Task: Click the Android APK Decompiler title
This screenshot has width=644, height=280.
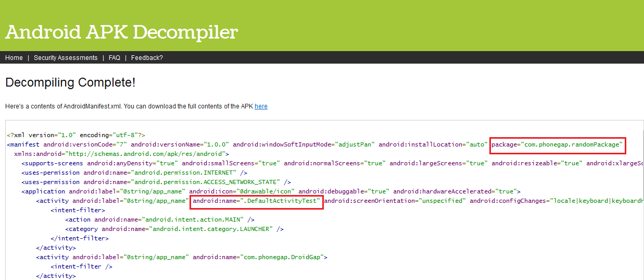Action: [121, 32]
